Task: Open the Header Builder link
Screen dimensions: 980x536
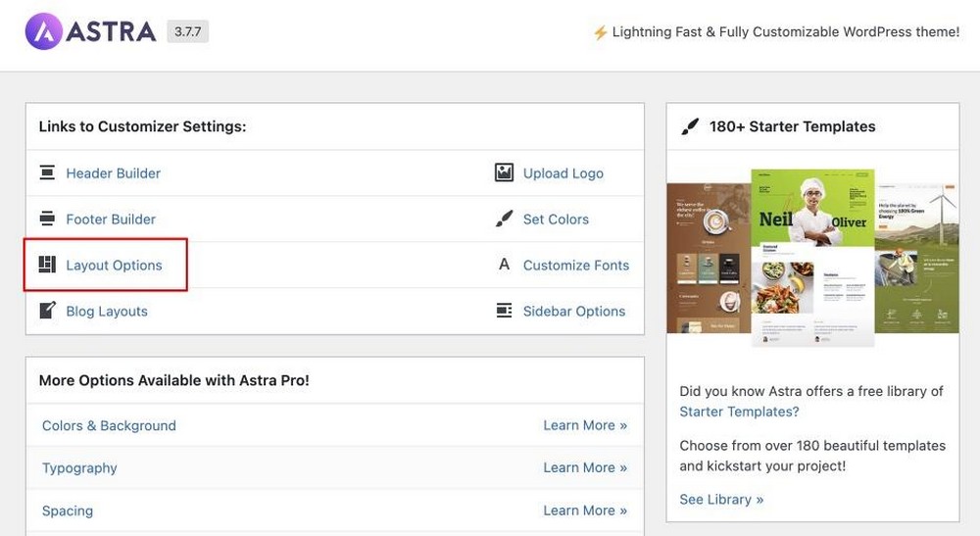Action: pos(113,173)
